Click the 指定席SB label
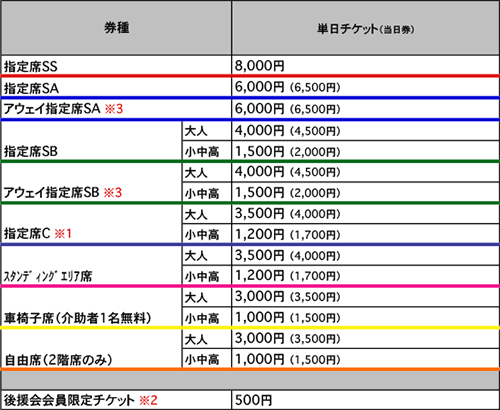This screenshot has height=410, width=500. coord(31,151)
